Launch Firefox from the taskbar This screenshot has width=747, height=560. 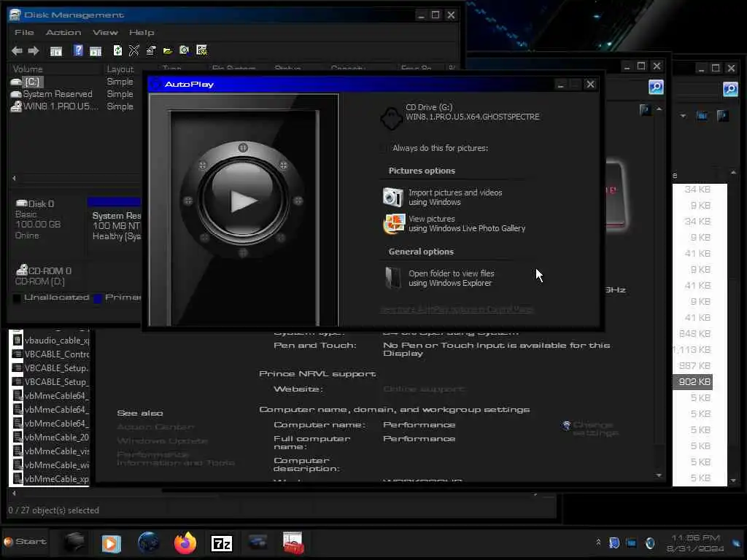[185, 542]
